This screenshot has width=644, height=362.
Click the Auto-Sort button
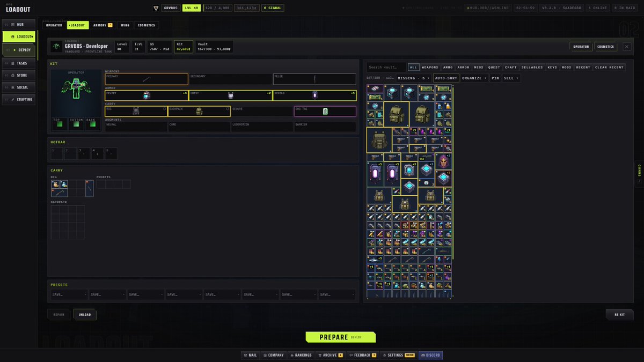(446, 78)
